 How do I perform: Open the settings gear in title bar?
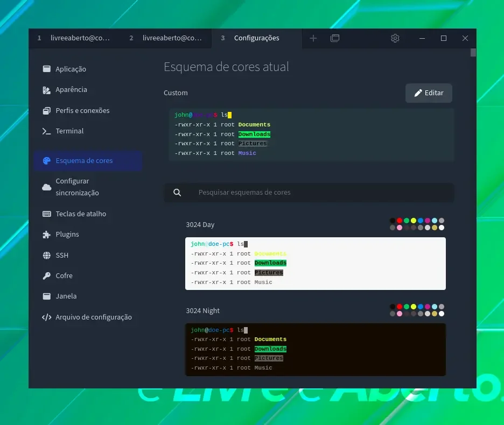coord(395,38)
